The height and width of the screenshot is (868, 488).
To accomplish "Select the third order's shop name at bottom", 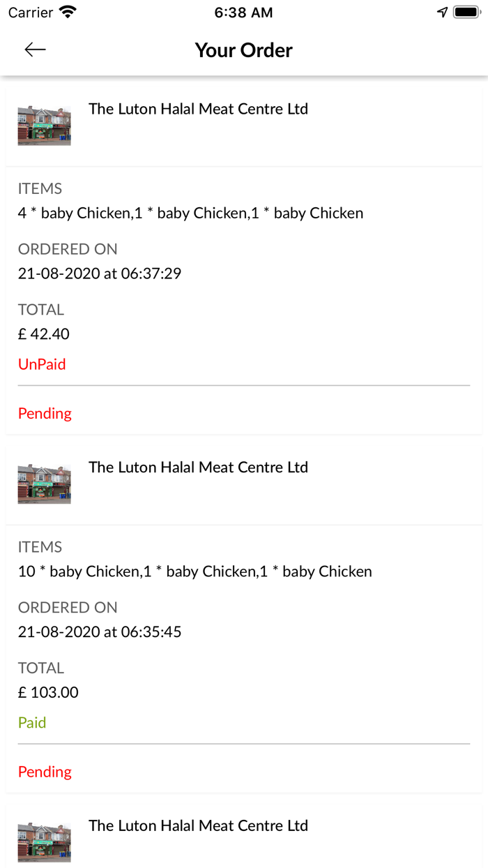I will pos(198,825).
